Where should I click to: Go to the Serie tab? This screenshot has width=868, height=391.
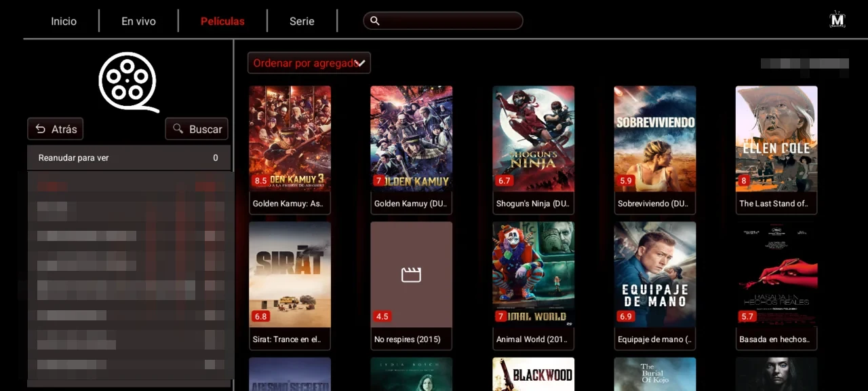pyautogui.click(x=302, y=21)
